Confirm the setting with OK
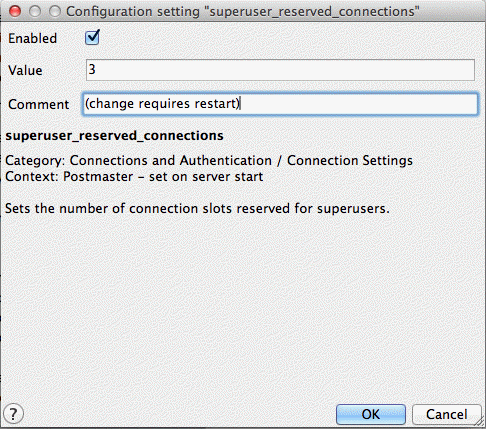Screen dimensions: 486x429 (x=371, y=414)
